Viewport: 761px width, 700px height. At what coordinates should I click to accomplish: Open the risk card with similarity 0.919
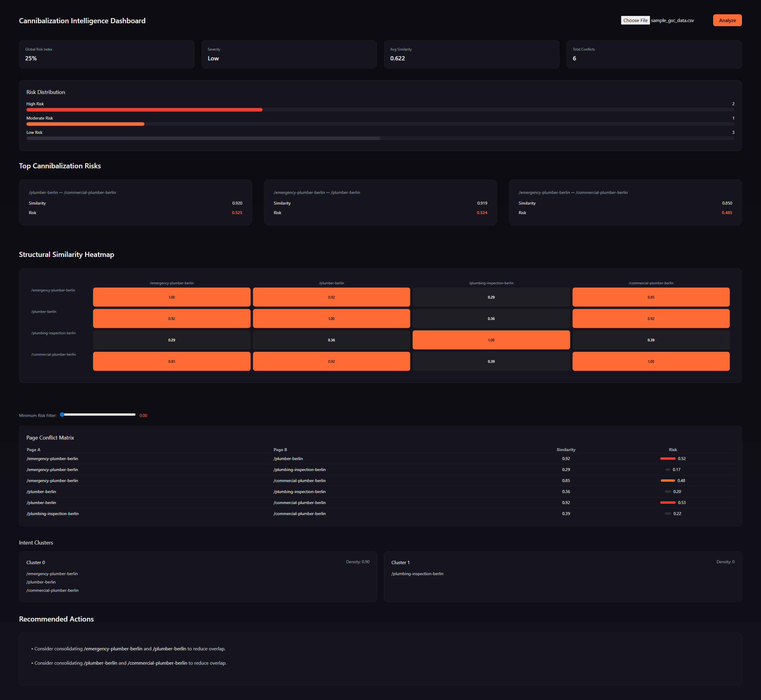click(x=380, y=203)
